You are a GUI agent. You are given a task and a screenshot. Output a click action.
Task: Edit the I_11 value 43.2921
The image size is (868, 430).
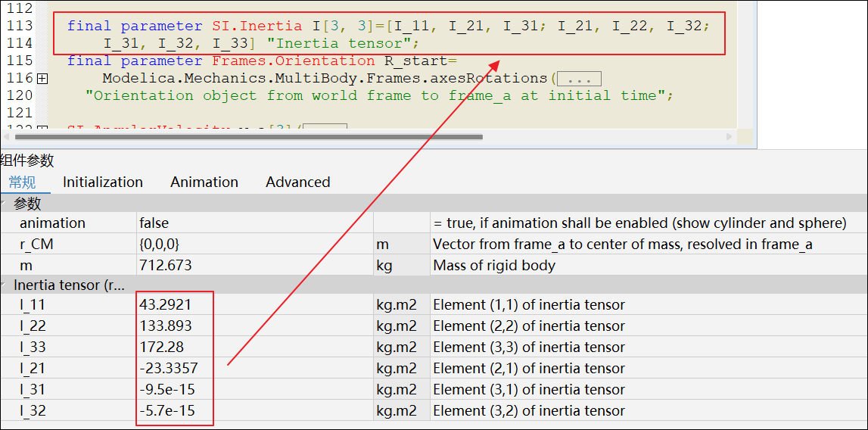click(254, 305)
